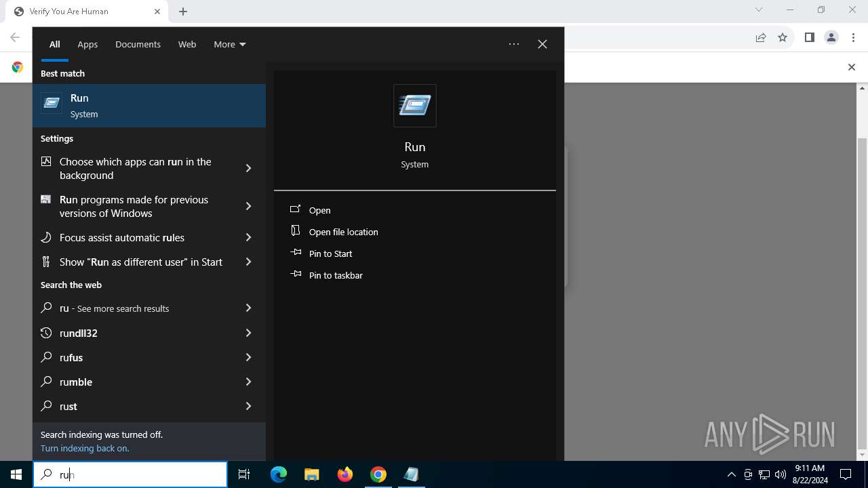The image size is (868, 488).
Task: Open notification center icon
Action: click(846, 474)
